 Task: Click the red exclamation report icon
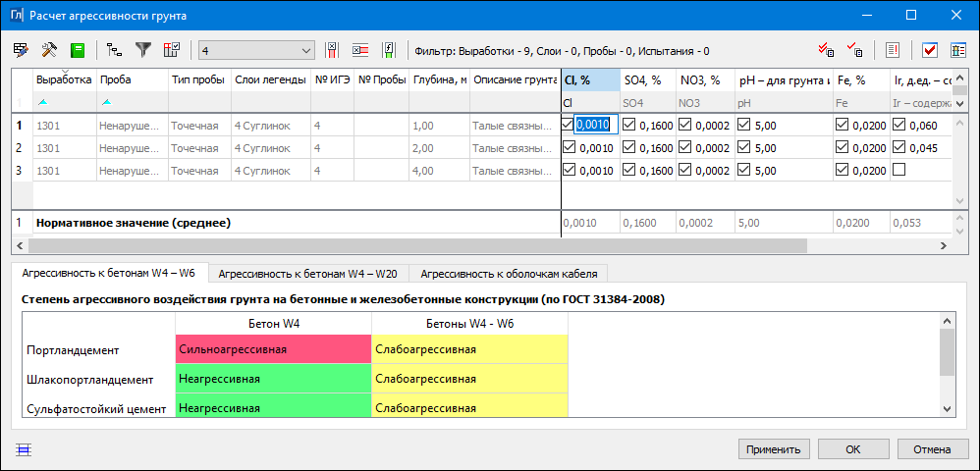coord(893,51)
